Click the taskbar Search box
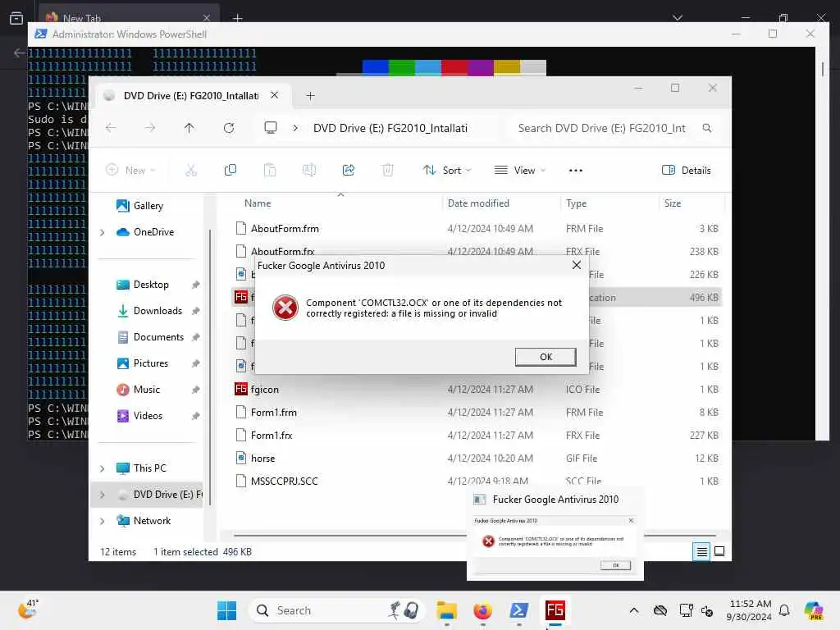 click(x=337, y=610)
